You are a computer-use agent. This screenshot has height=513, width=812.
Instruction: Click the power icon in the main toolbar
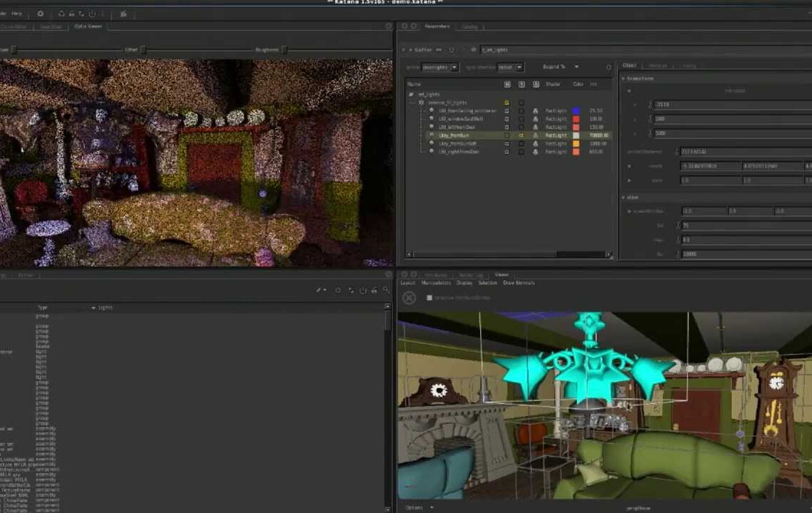point(92,14)
